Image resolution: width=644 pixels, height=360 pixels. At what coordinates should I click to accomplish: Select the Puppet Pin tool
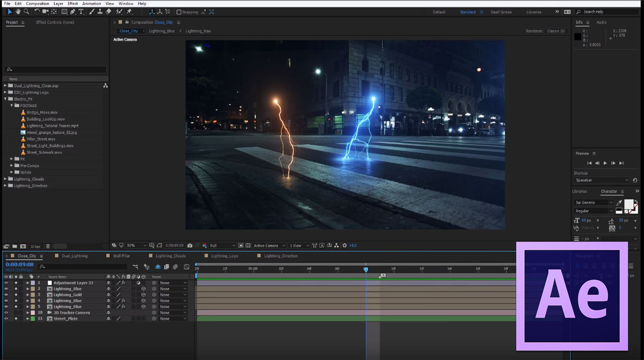(129, 12)
